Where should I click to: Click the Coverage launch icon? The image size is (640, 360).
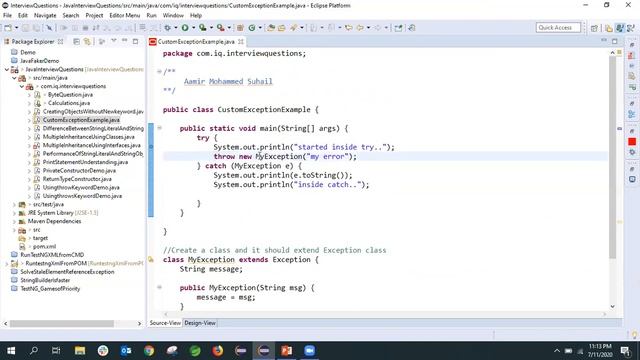(202, 28)
